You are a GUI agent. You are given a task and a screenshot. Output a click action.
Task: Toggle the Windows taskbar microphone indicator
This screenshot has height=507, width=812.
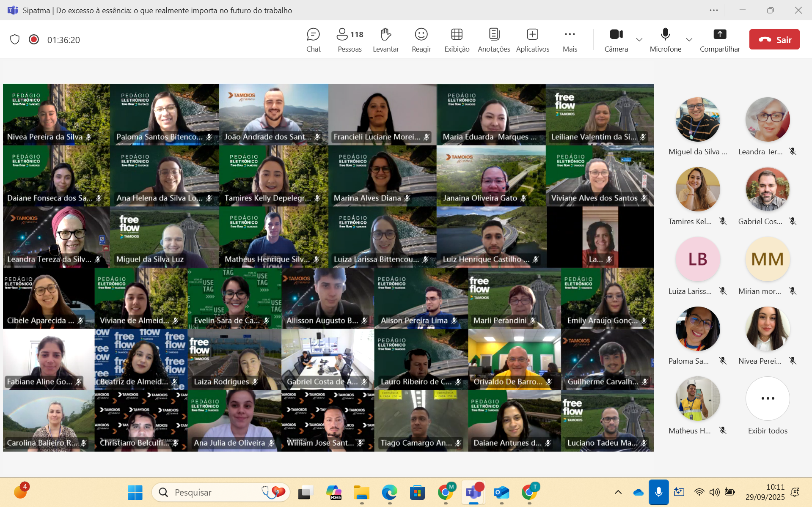(x=658, y=492)
